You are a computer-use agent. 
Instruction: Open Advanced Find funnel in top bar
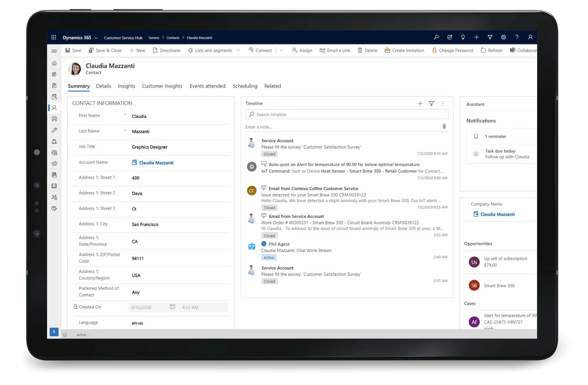click(490, 37)
